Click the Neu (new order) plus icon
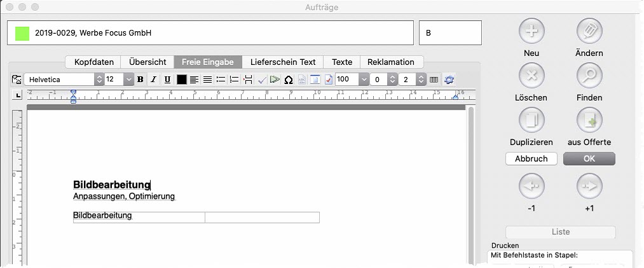The image size is (644, 268). [x=531, y=31]
